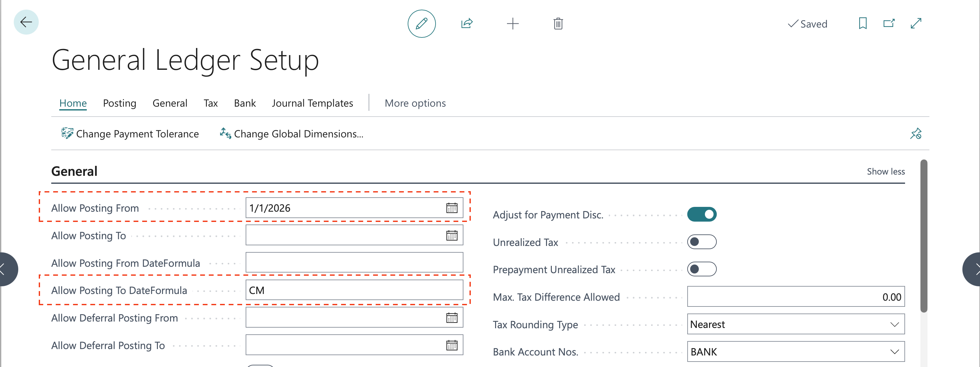Click the trash delete icon

(558, 24)
